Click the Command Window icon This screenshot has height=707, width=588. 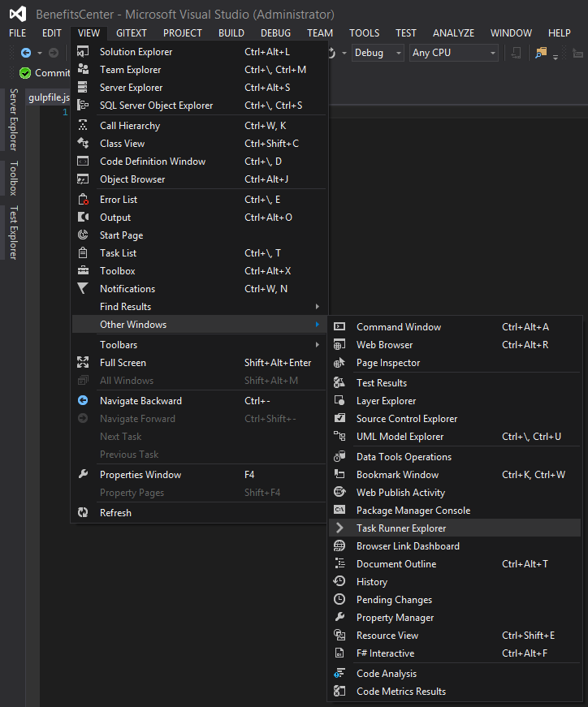point(339,326)
